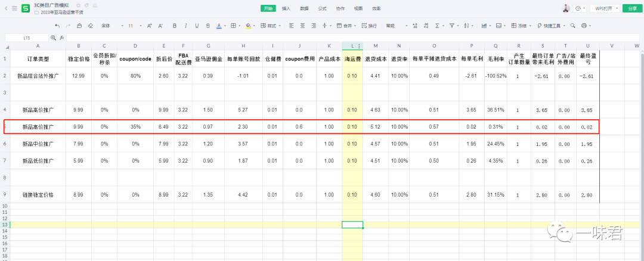
Task: Click the undo arrow icon
Action: pyautogui.click(x=57, y=26)
